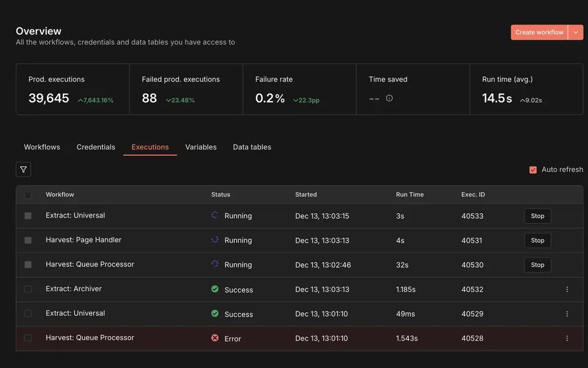Select the Executions tab
The height and width of the screenshot is (368, 588).
click(x=150, y=147)
